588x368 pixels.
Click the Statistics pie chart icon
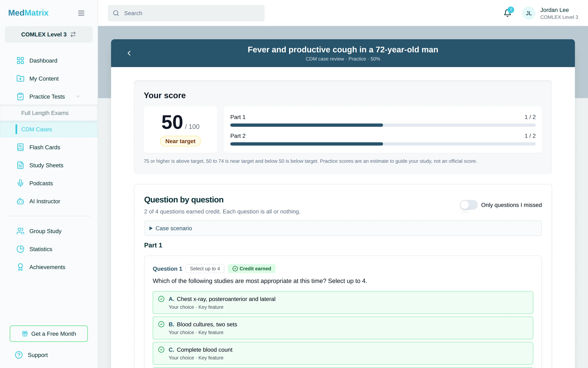[x=20, y=249]
